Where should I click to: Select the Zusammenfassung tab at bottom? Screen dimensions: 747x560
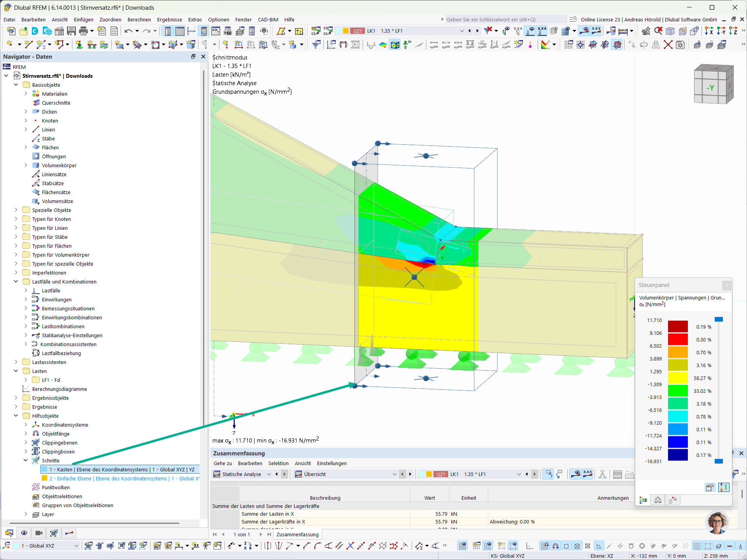click(297, 534)
